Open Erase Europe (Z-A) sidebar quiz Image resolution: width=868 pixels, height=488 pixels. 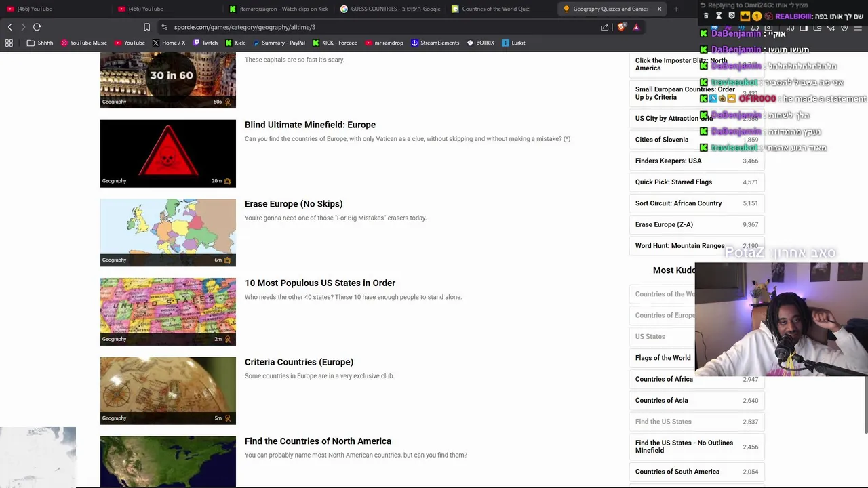(664, 224)
